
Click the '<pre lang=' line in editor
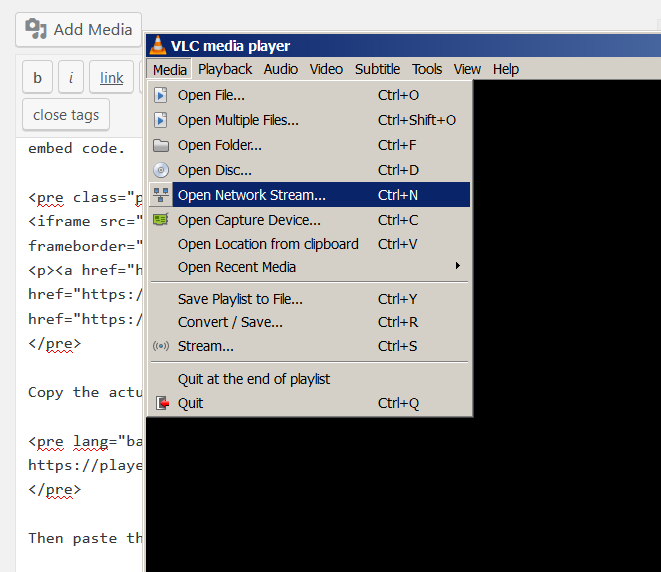tap(85, 441)
